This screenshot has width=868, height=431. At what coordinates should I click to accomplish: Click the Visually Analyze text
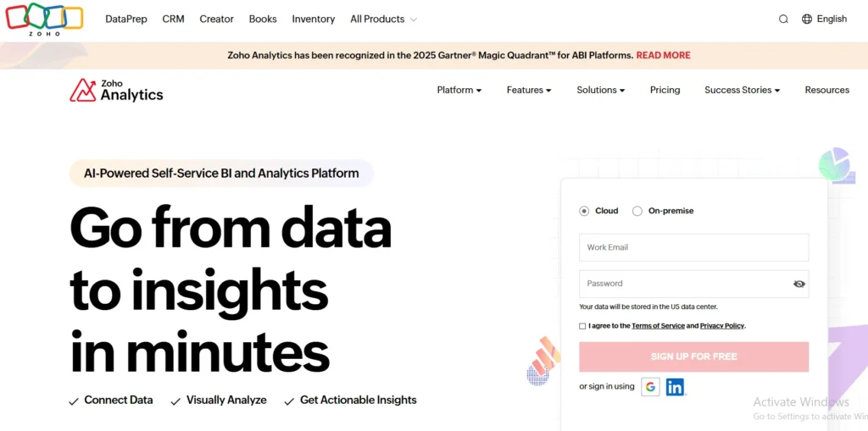pos(226,400)
